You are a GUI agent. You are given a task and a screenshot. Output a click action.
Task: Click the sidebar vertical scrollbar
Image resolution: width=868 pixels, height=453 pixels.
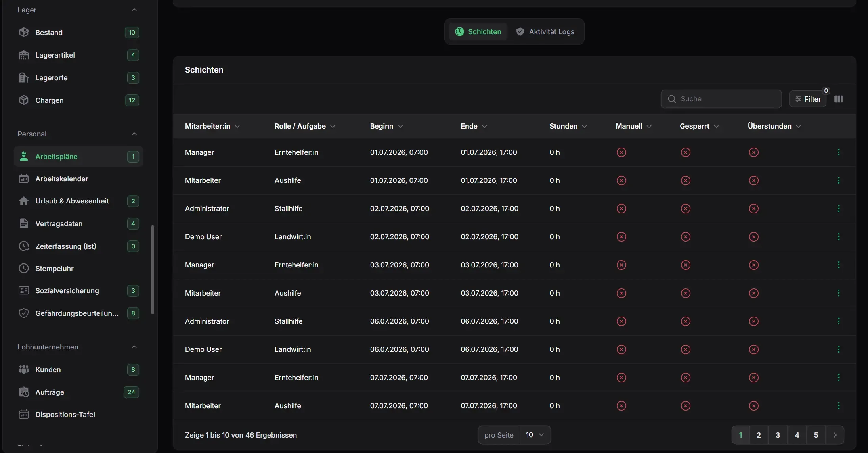[153, 270]
